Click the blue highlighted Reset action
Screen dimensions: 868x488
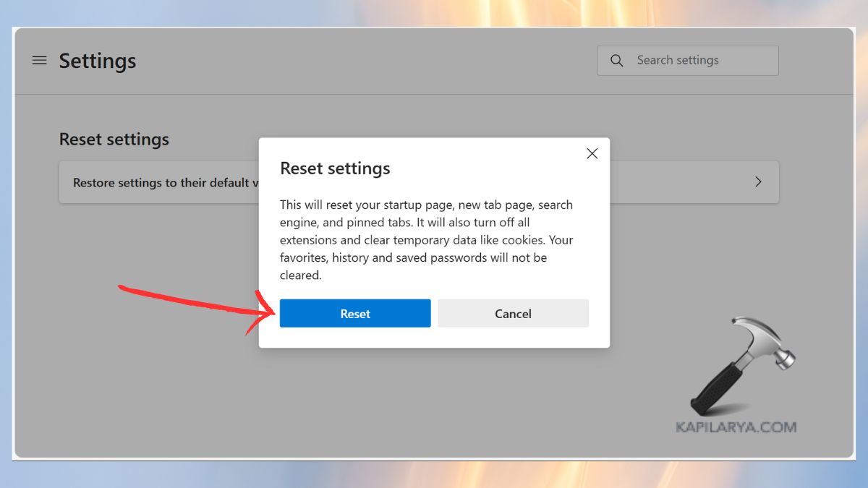pyautogui.click(x=354, y=313)
